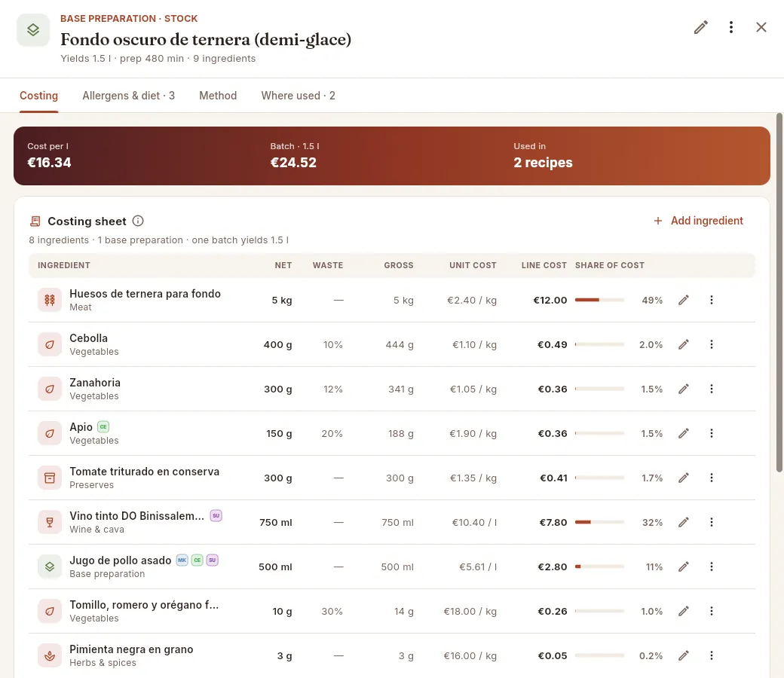Click the CE allergen badge on Apio

click(x=103, y=426)
